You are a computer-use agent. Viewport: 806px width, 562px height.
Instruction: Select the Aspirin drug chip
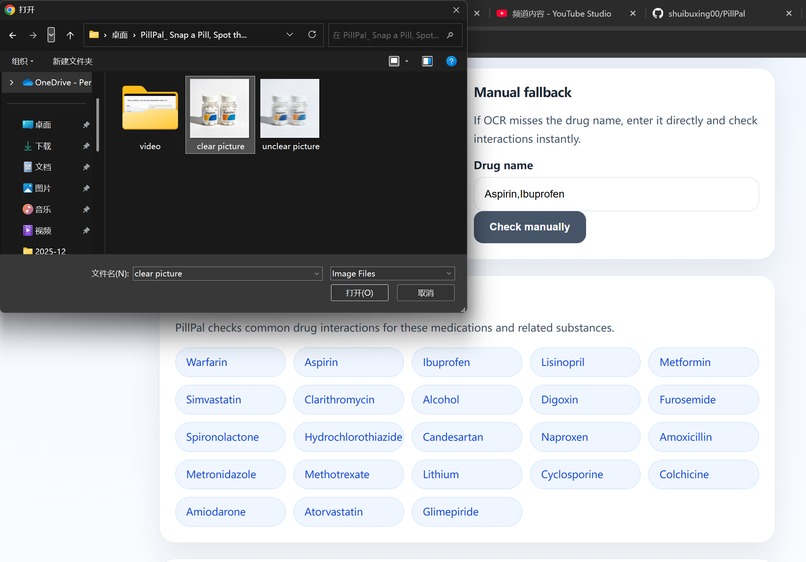click(349, 362)
